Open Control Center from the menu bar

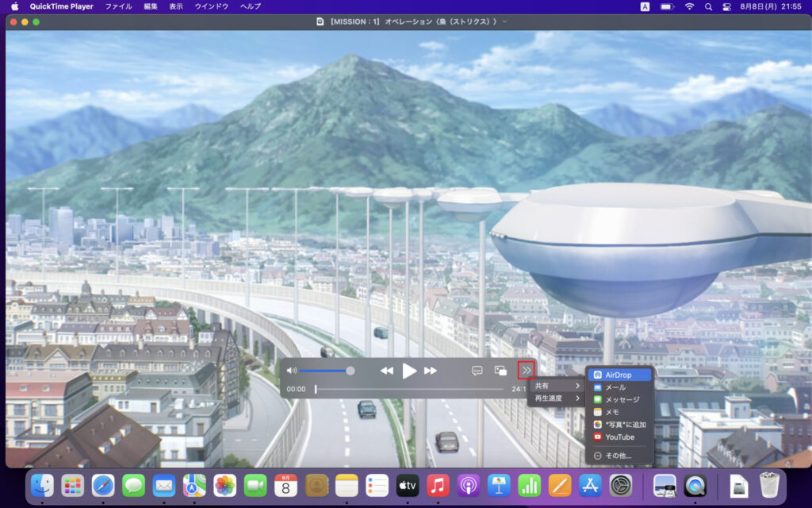point(726,6)
